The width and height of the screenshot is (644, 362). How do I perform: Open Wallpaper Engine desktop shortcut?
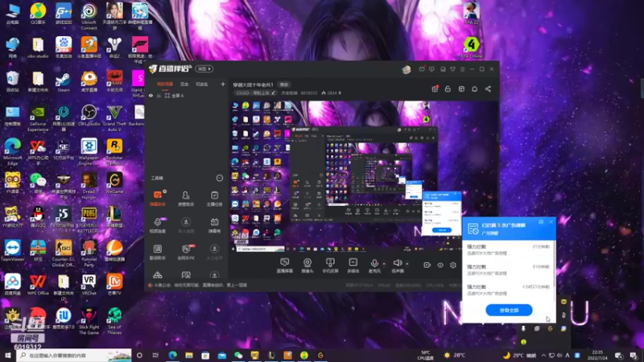(x=89, y=152)
